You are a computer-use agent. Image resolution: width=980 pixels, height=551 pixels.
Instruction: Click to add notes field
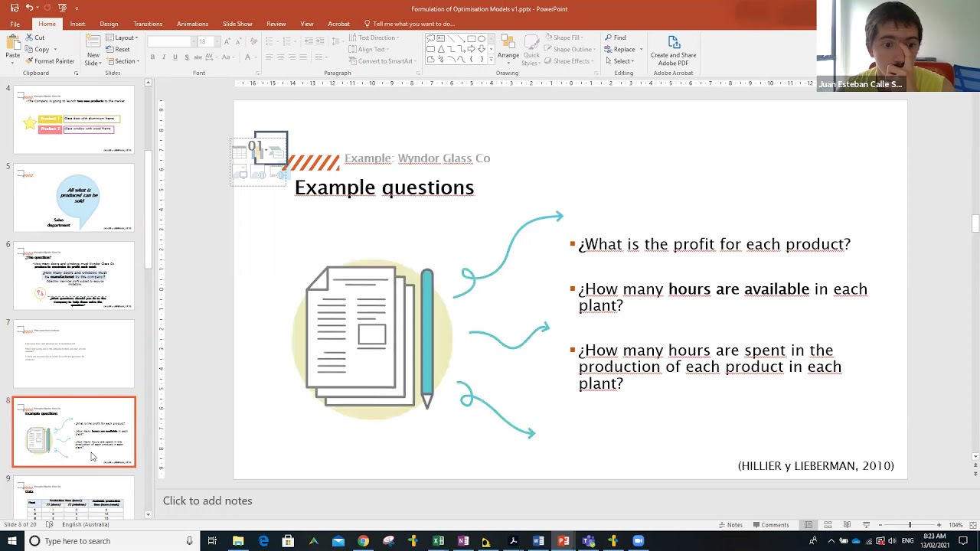coord(567,500)
